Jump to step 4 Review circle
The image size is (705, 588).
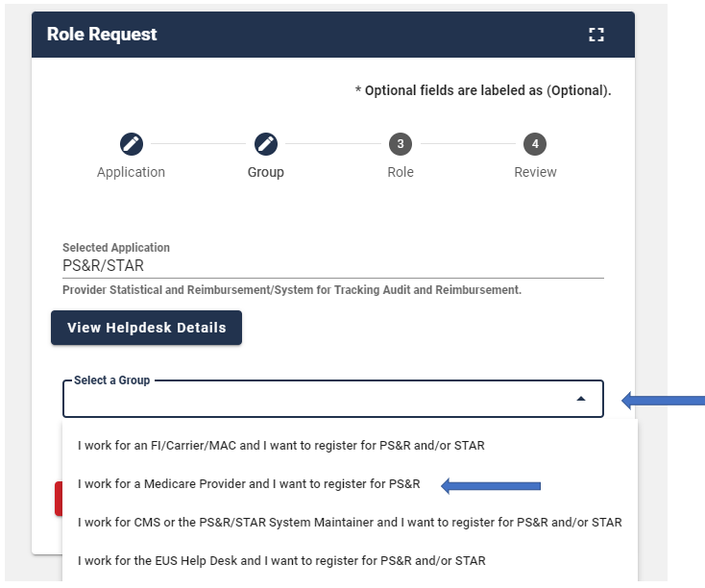pos(535,144)
